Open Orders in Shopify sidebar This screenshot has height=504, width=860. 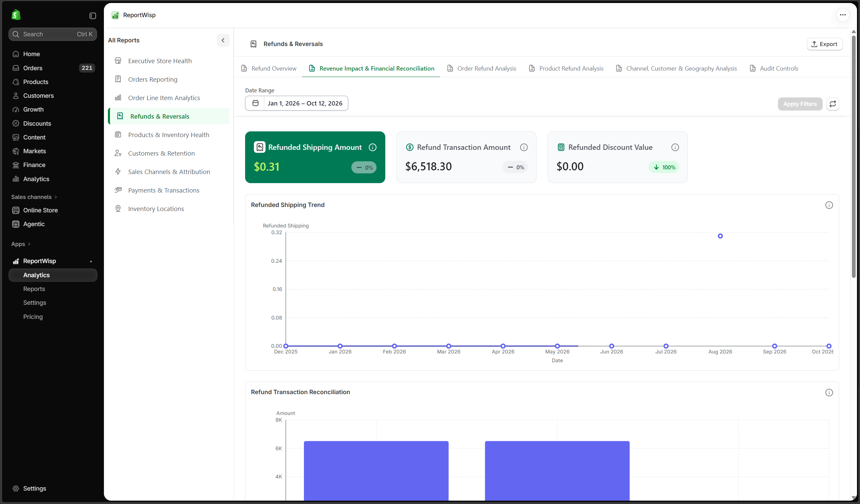pos(53,68)
